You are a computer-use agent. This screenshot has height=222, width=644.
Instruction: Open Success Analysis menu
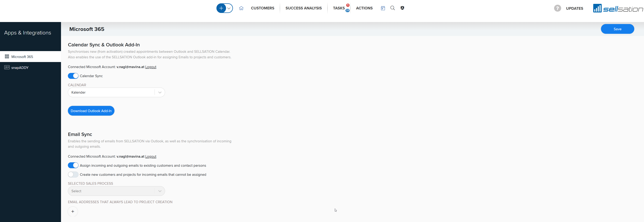[x=304, y=8]
